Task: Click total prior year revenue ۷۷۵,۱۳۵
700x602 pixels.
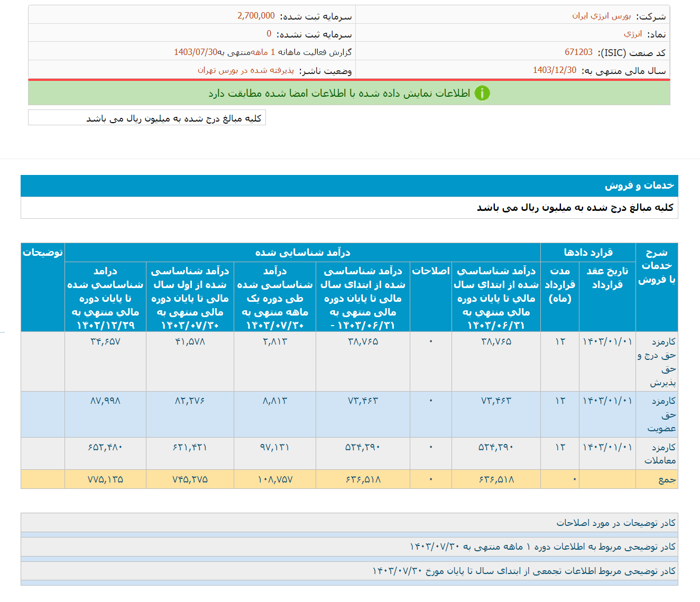Action: [105, 479]
